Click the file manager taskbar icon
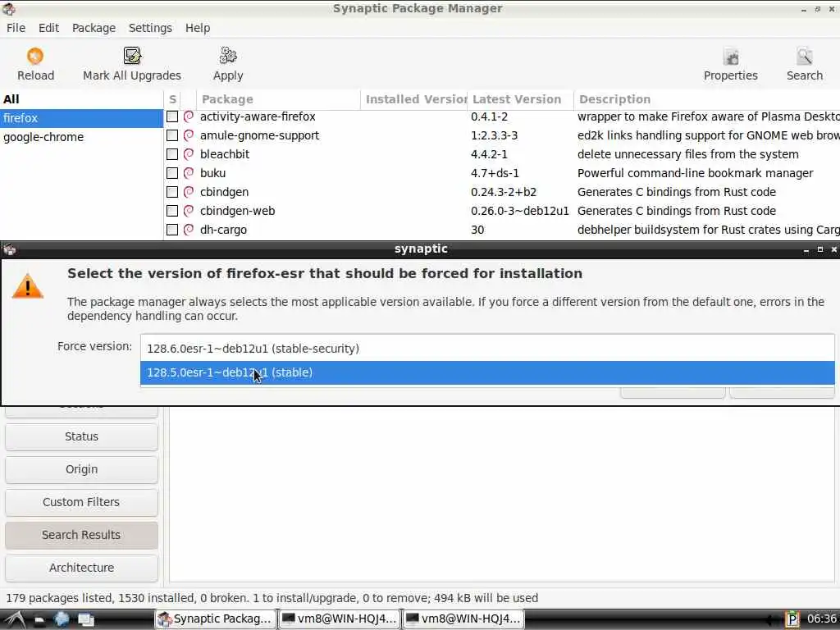The image size is (840, 630). (x=39, y=620)
